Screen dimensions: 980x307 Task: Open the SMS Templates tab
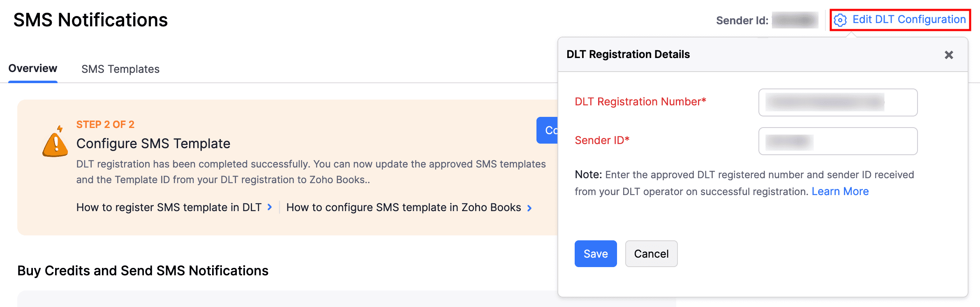[x=120, y=69]
